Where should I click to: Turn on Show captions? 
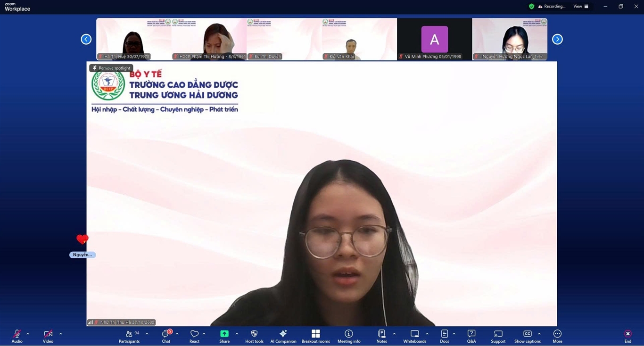(x=527, y=336)
